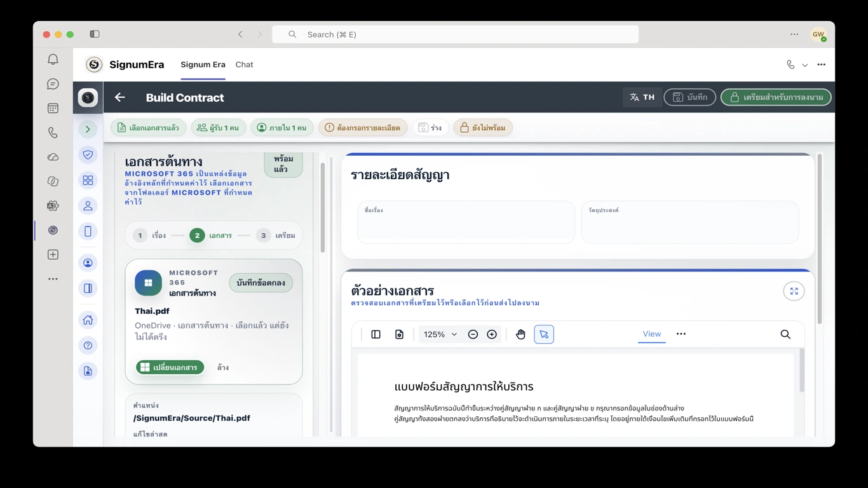
Task: Expand the call options chevron
Action: point(805,65)
